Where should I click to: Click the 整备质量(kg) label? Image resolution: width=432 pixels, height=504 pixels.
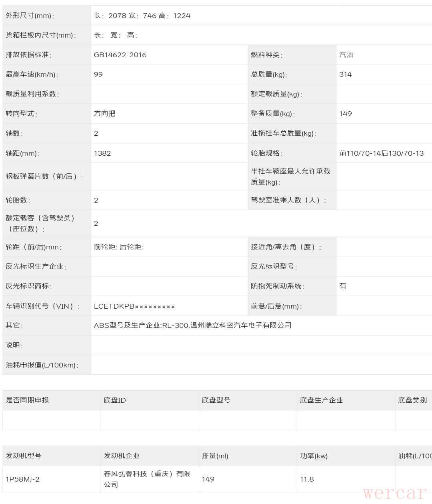click(273, 114)
